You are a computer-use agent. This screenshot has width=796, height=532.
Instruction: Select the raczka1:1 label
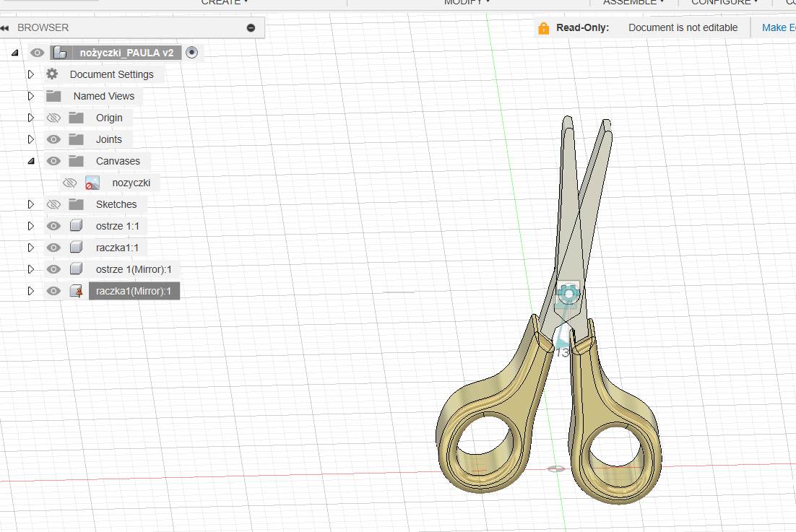pos(117,248)
